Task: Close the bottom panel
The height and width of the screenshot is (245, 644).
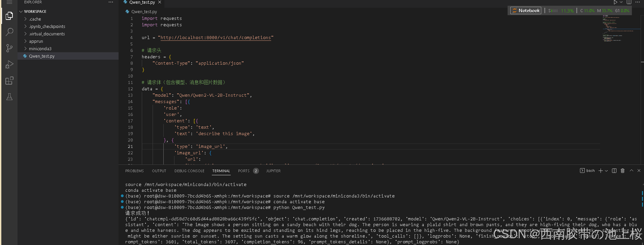Action: coord(639,171)
